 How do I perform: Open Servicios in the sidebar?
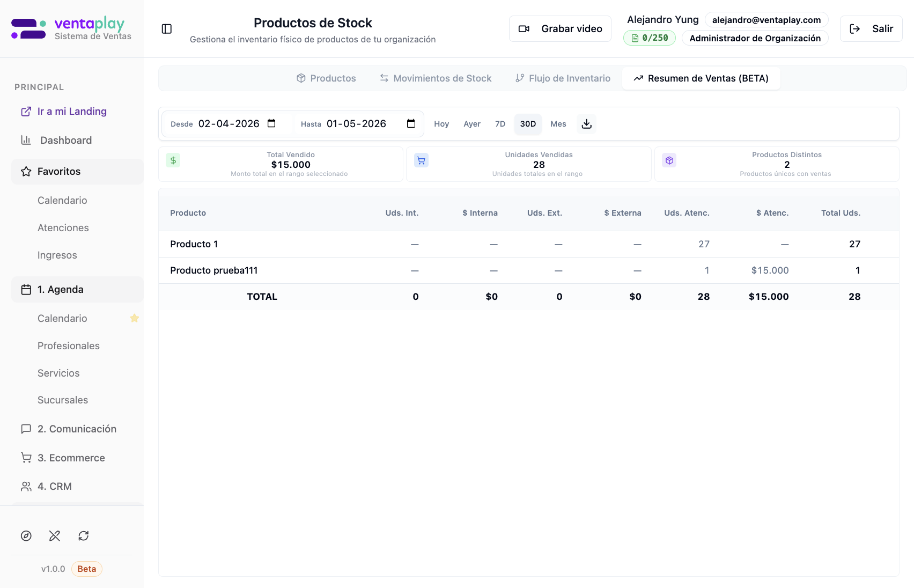[58, 373]
